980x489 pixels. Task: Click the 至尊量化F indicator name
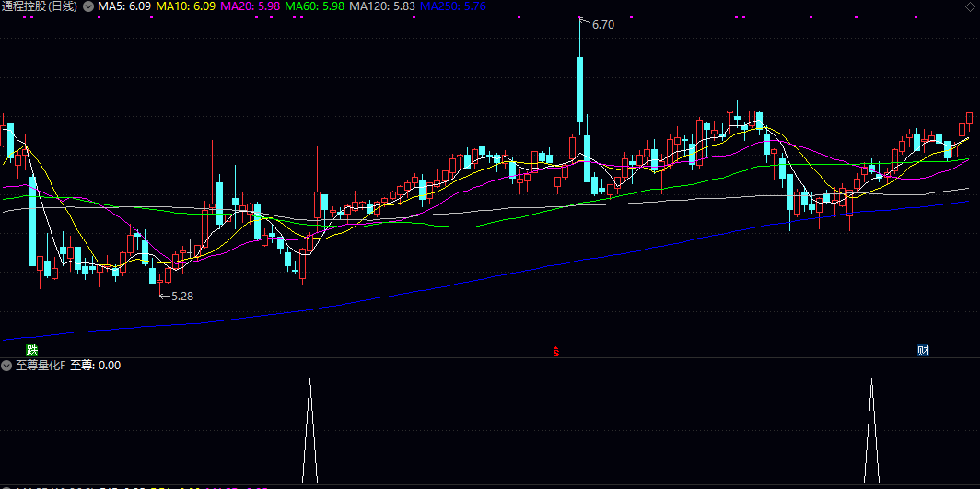click(39, 366)
